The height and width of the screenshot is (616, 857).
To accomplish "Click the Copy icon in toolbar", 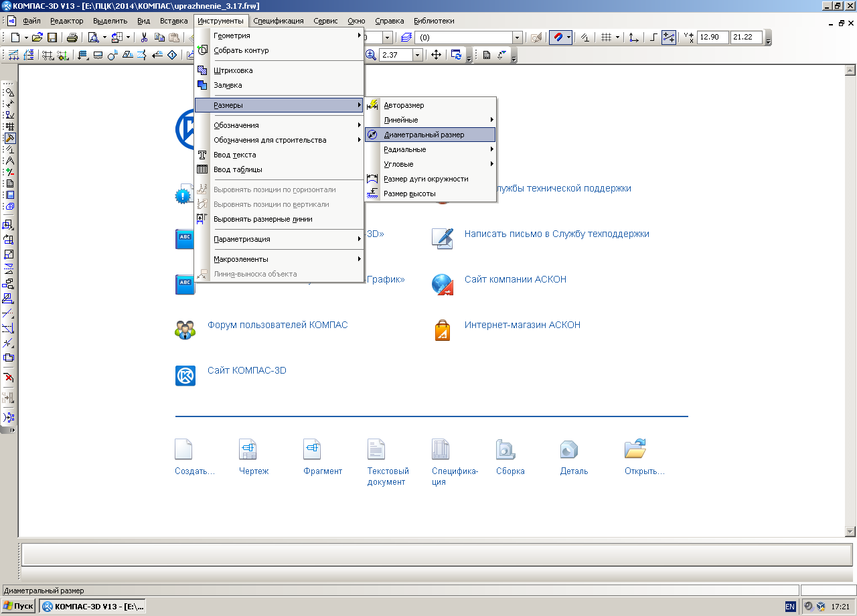I will tap(159, 37).
